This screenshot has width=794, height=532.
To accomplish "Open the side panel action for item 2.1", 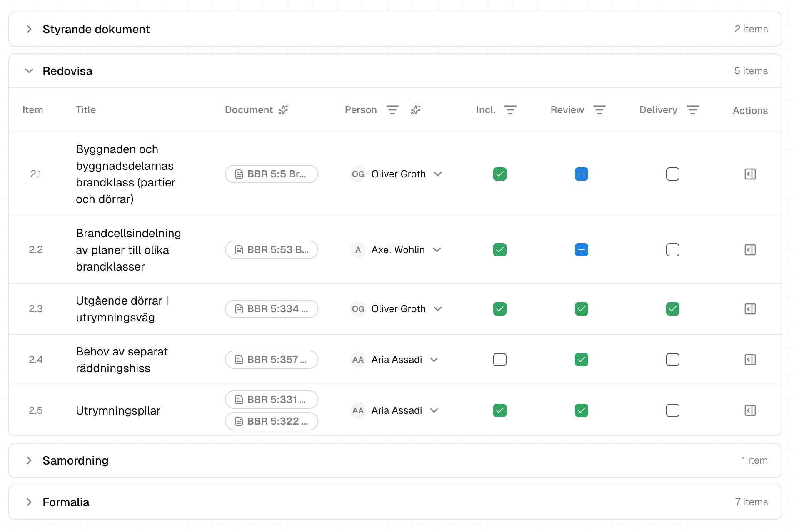I will coord(750,174).
